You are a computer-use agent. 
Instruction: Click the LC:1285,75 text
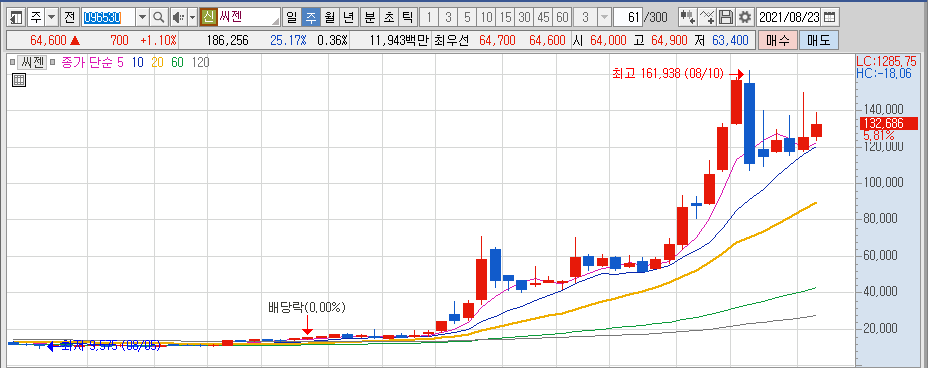coord(886,61)
